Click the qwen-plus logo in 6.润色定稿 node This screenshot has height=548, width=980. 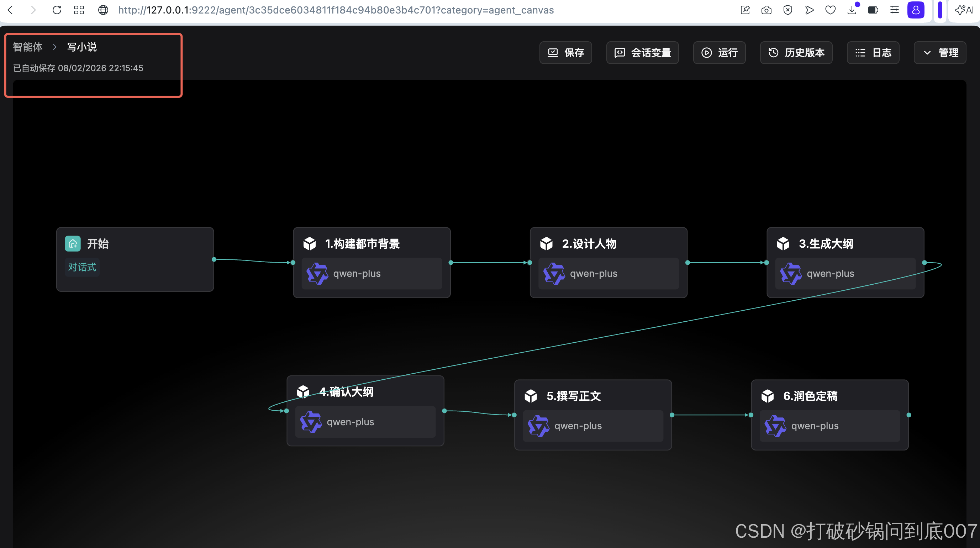tap(775, 426)
